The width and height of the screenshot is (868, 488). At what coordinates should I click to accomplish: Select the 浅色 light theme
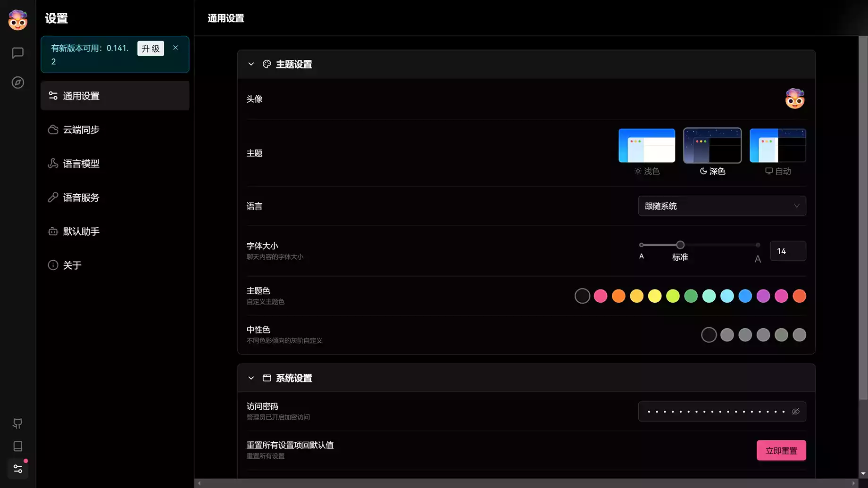click(646, 146)
